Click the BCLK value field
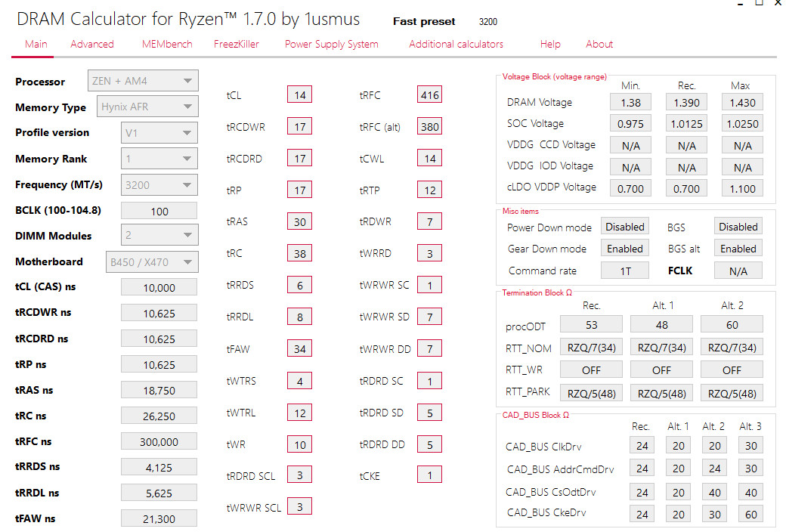 pos(159,211)
